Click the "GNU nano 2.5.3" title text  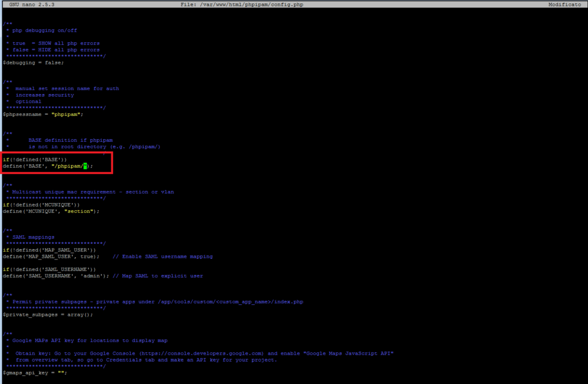point(32,5)
